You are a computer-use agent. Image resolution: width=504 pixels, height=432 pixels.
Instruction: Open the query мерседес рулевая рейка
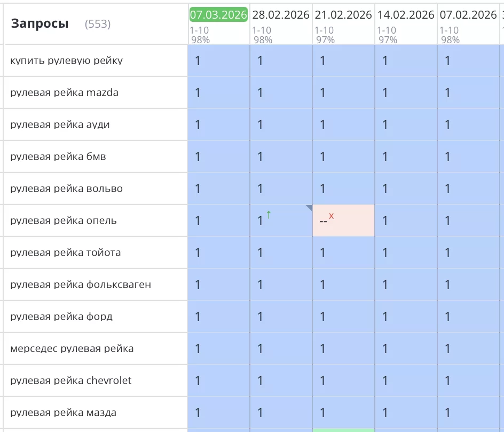coord(72,348)
